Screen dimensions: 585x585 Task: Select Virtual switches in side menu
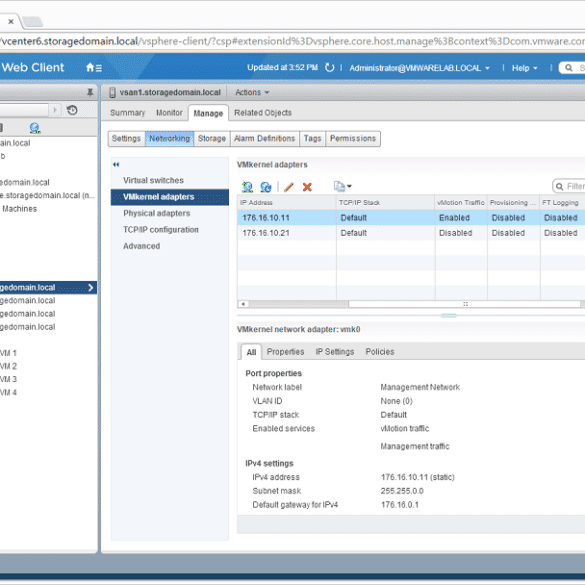(153, 180)
